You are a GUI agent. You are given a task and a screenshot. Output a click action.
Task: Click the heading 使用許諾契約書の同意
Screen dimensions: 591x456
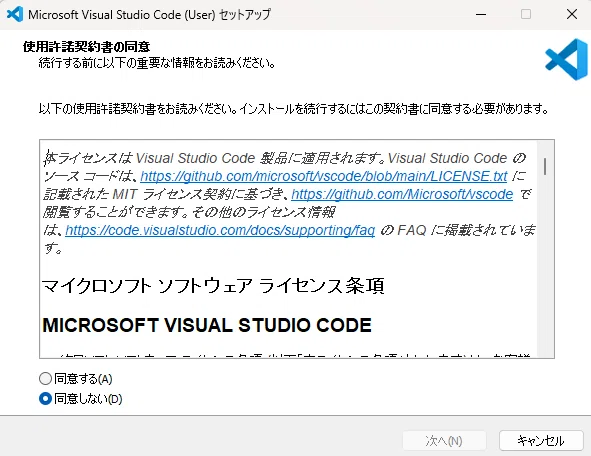click(x=86, y=47)
